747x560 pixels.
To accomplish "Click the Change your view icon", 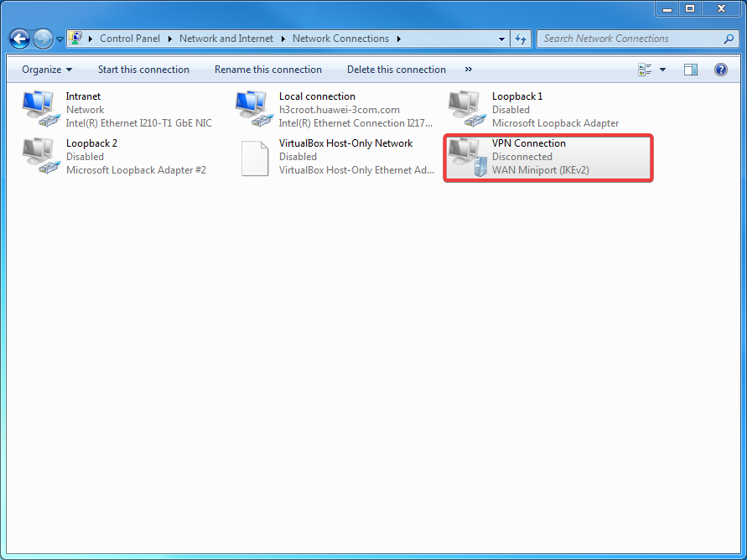I will 645,70.
